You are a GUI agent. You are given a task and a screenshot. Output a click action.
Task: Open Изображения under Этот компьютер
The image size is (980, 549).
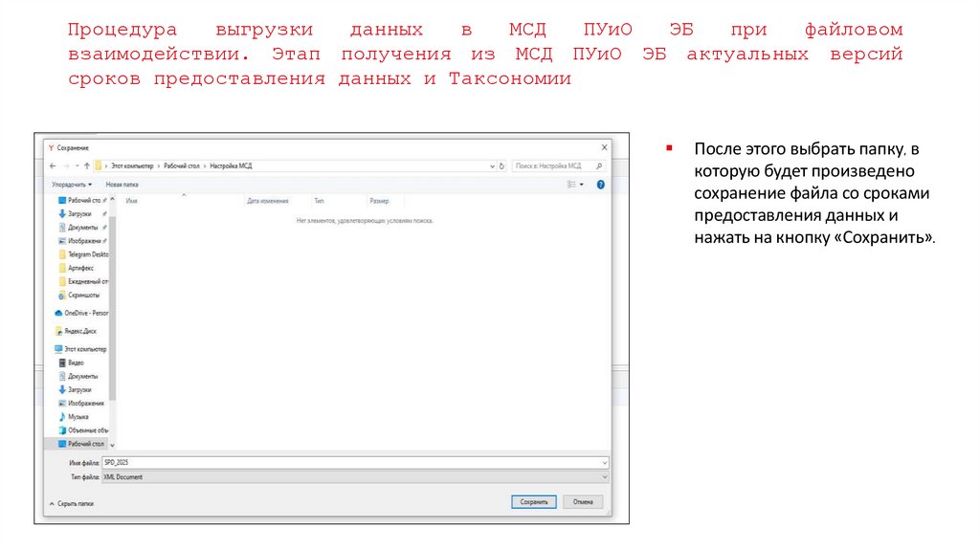pyautogui.click(x=81, y=404)
